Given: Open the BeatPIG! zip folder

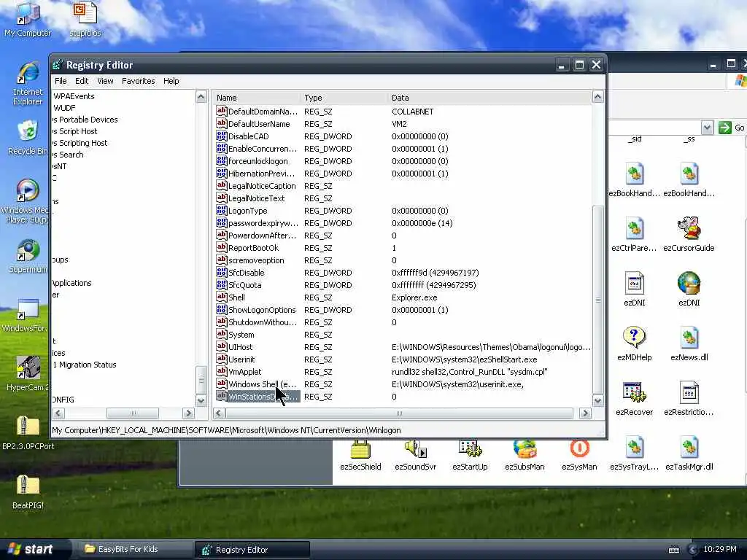Looking at the screenshot, I should click(28, 492).
